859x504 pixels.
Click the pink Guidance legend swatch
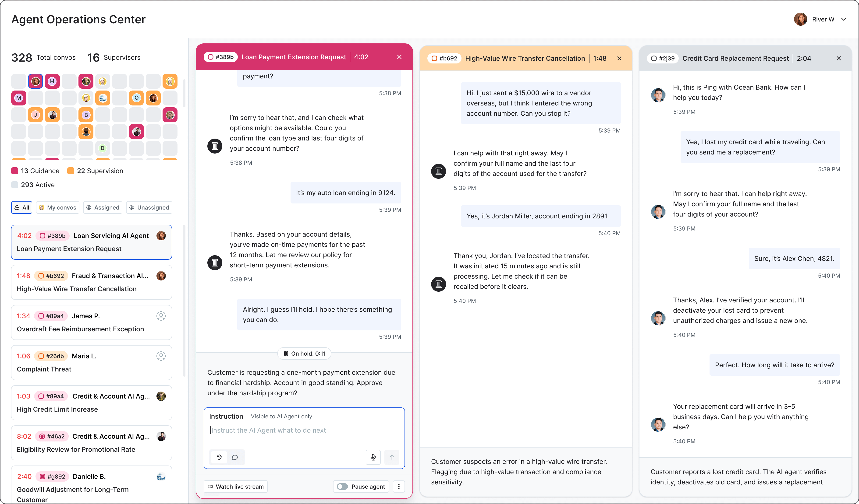click(15, 171)
